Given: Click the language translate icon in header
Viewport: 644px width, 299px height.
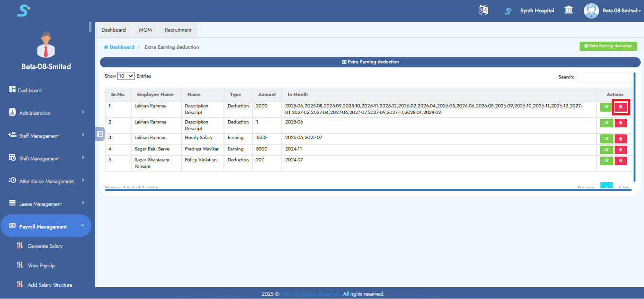Looking at the screenshot, I should tap(483, 10).
